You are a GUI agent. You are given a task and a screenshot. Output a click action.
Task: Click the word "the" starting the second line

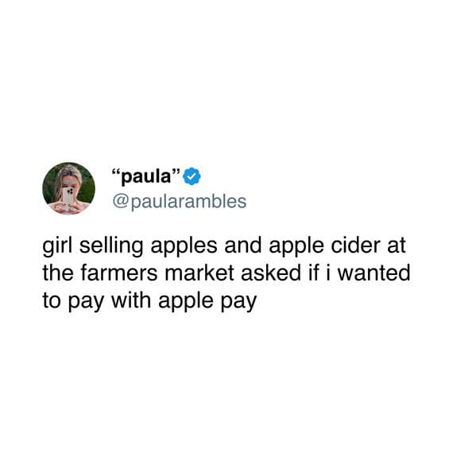58,273
